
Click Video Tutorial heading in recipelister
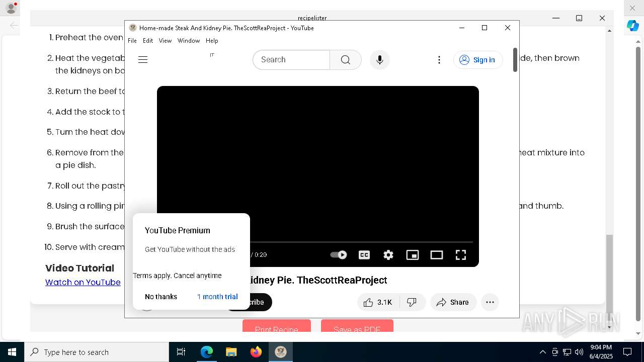pos(79,268)
